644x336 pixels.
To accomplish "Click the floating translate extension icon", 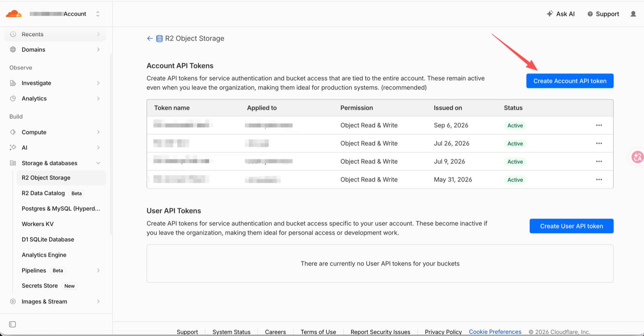I will [x=638, y=157].
